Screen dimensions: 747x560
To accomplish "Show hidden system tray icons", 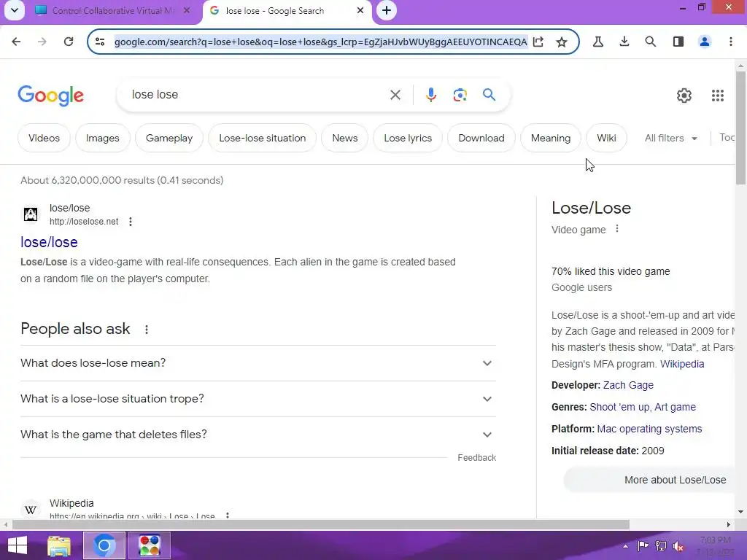I will tap(625, 545).
